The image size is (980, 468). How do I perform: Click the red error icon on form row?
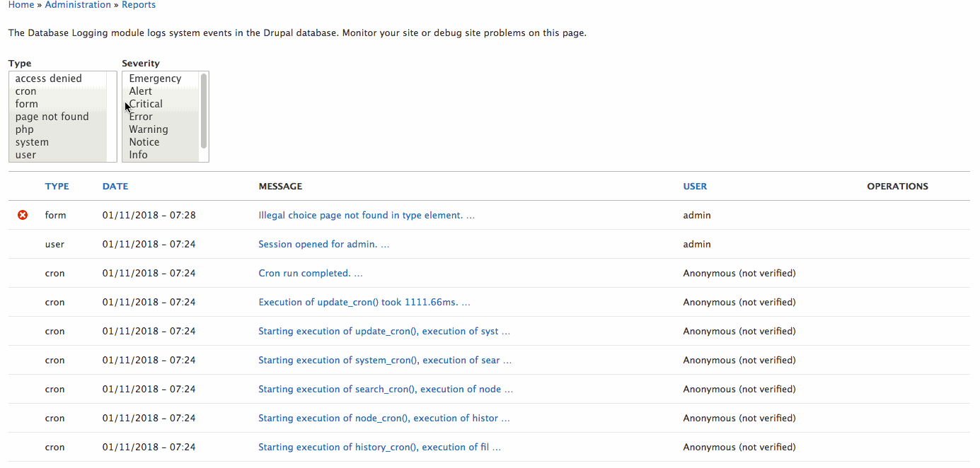pos(23,215)
